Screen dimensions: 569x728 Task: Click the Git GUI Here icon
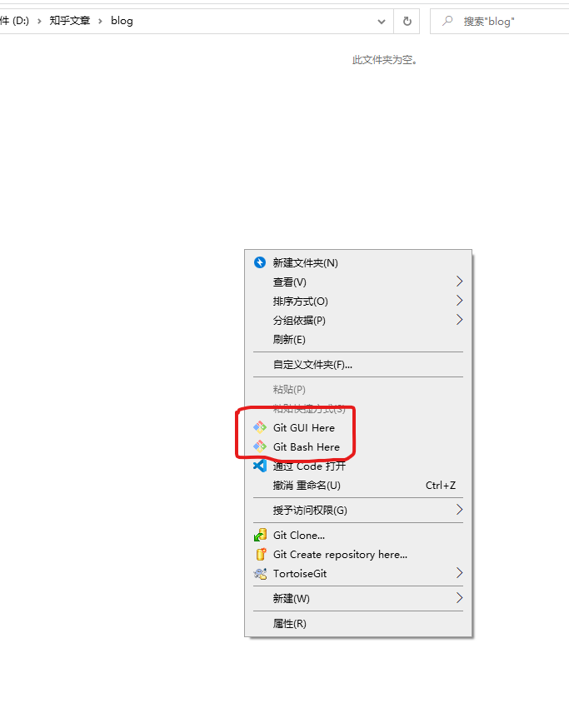pos(260,427)
